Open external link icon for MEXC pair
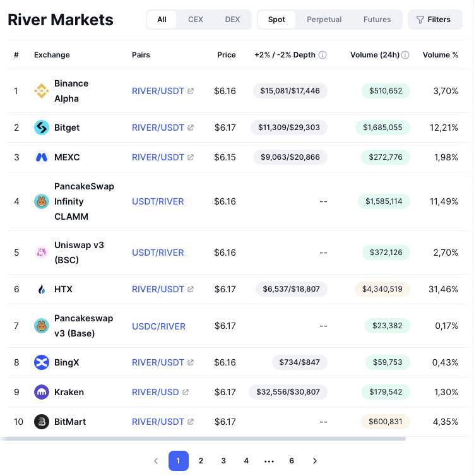Screen dimensions: 474x476 191,157
